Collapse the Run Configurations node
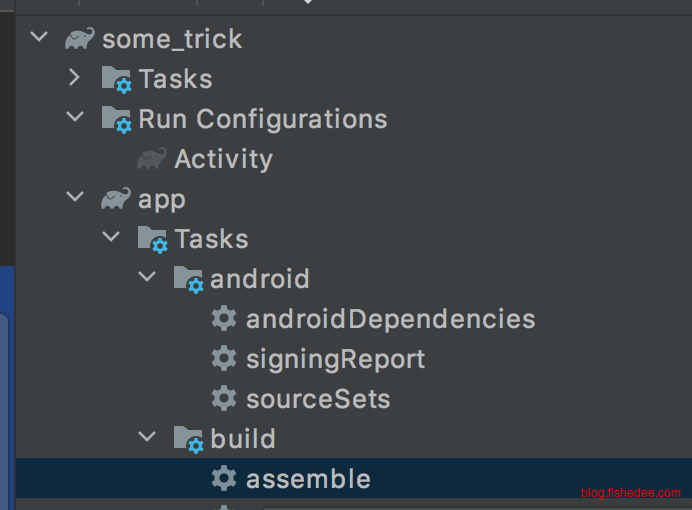The image size is (692, 510). pyautogui.click(x=75, y=118)
